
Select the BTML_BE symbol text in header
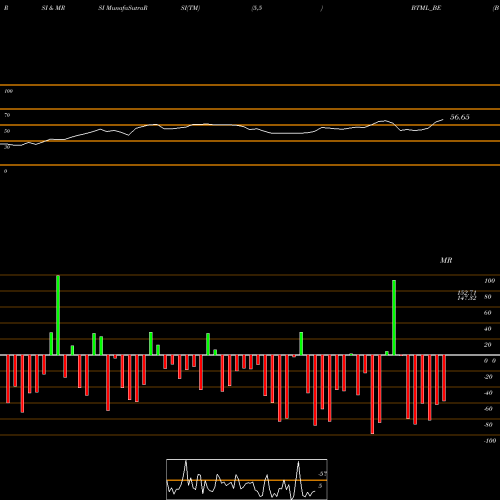point(426,8)
